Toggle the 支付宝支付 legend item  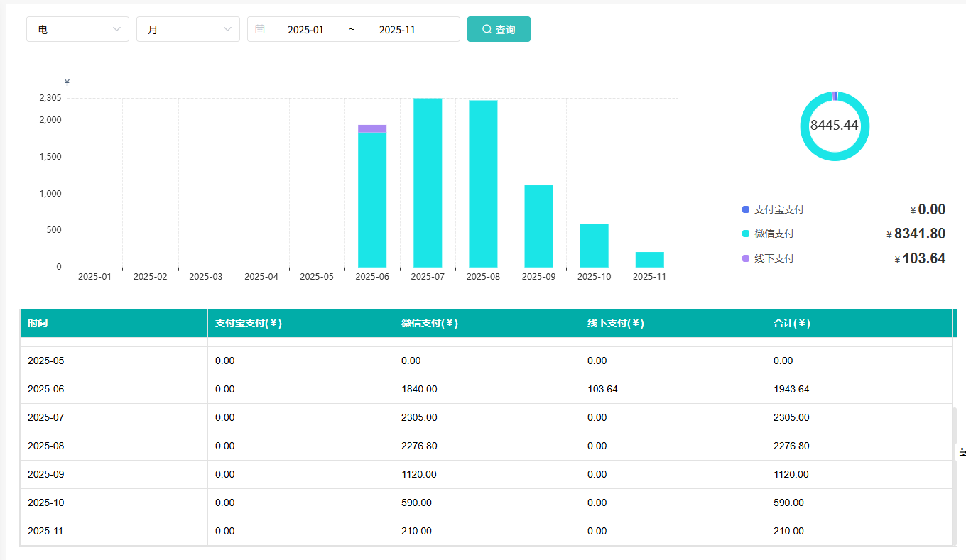point(773,209)
